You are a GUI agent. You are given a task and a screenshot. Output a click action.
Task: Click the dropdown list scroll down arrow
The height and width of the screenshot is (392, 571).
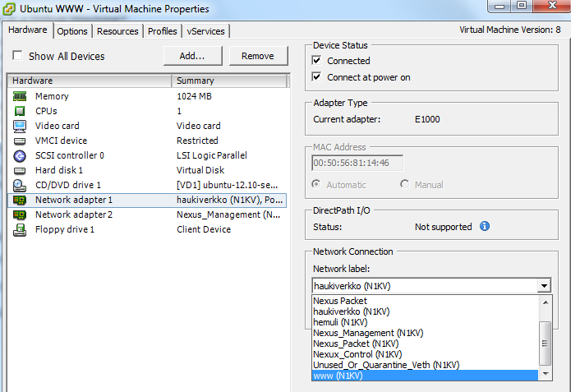pyautogui.click(x=546, y=374)
